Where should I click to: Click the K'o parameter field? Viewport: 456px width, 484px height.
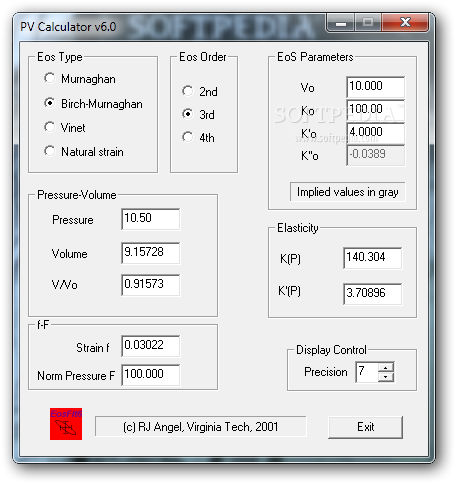376,133
